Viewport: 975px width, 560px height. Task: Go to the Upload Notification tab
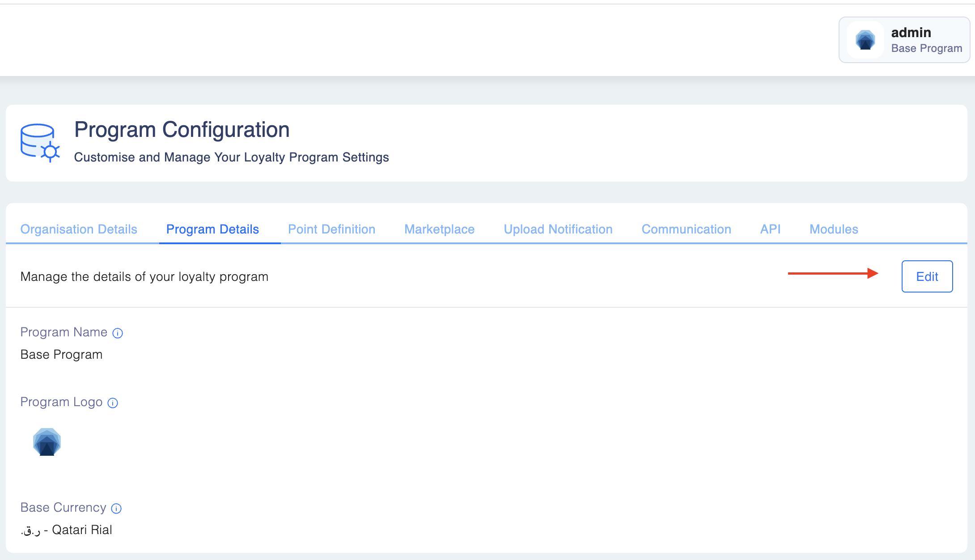[558, 229]
